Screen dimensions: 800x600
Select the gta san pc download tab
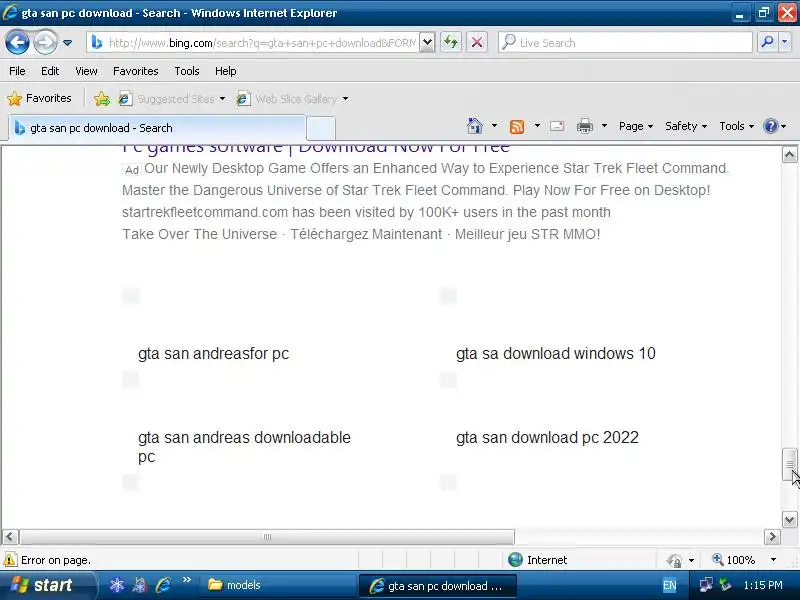pyautogui.click(x=157, y=128)
